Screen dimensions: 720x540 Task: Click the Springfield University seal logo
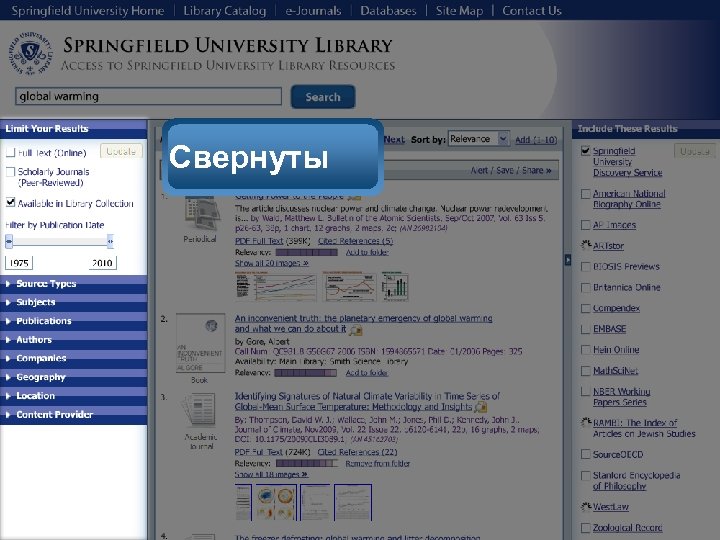[x=31, y=53]
